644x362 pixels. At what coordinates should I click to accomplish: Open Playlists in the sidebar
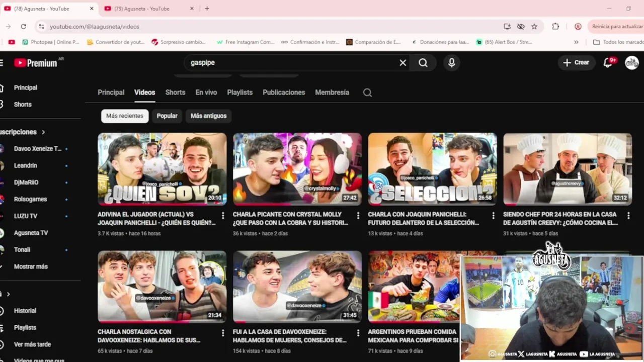click(x=25, y=328)
